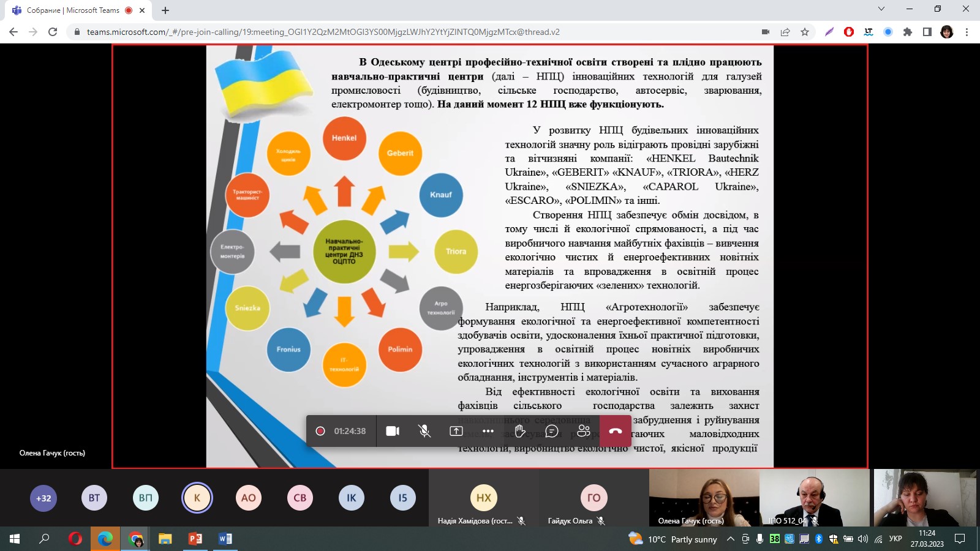Open the volume control in the tray

[x=863, y=539]
